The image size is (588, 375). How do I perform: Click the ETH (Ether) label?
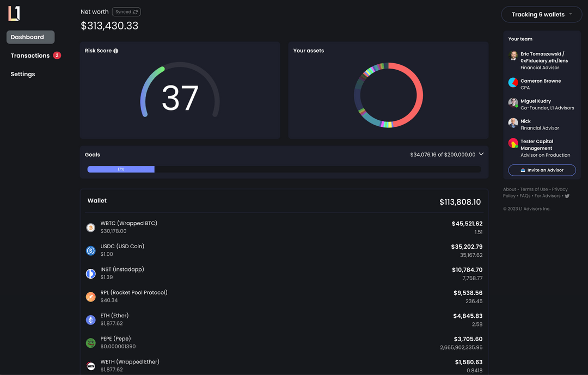point(114,315)
